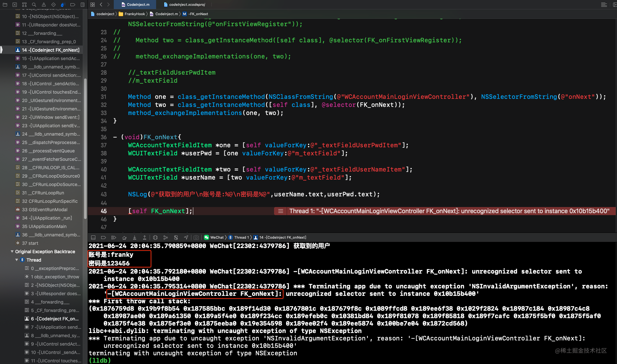The image size is (617, 364).
Task: Switch to the codeInject.xcodeproj tab
Action: click(184, 5)
